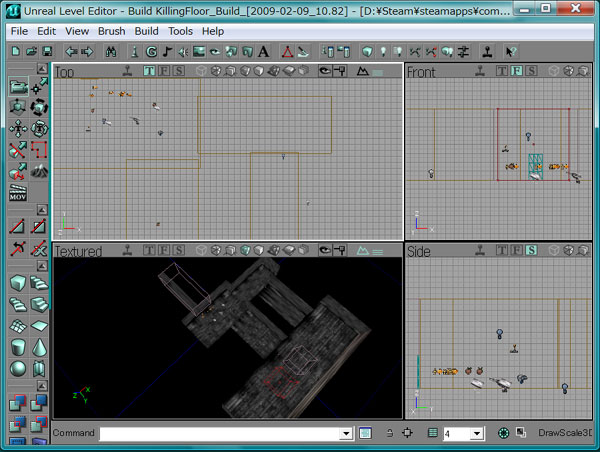Toggle the S view in Side viewport
This screenshot has height=452, width=600.
tap(531, 250)
